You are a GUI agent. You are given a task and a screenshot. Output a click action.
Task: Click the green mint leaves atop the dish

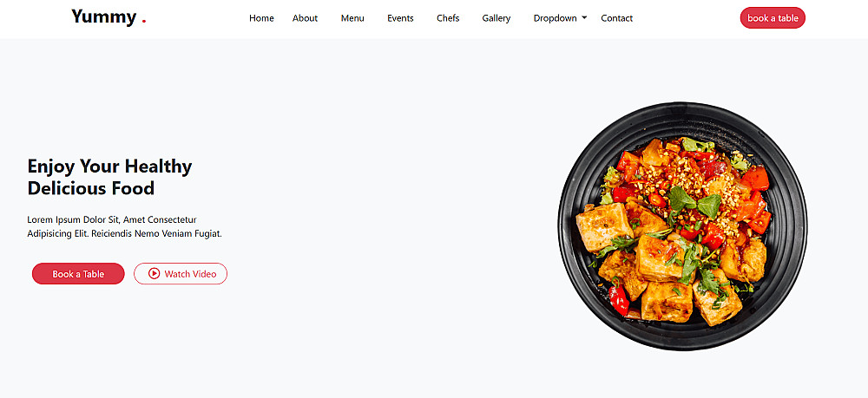pyautogui.click(x=694, y=202)
